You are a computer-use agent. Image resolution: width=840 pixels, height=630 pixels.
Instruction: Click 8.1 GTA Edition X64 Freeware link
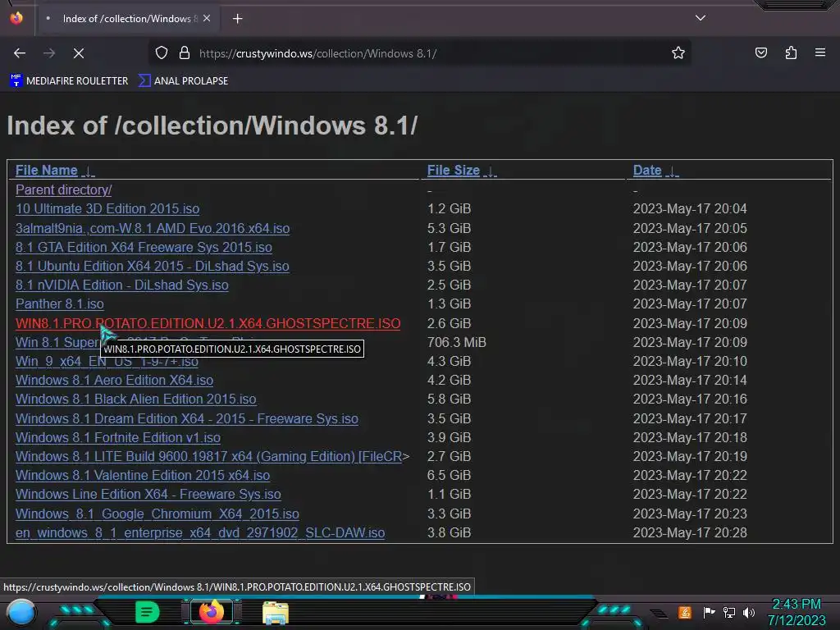(x=144, y=247)
